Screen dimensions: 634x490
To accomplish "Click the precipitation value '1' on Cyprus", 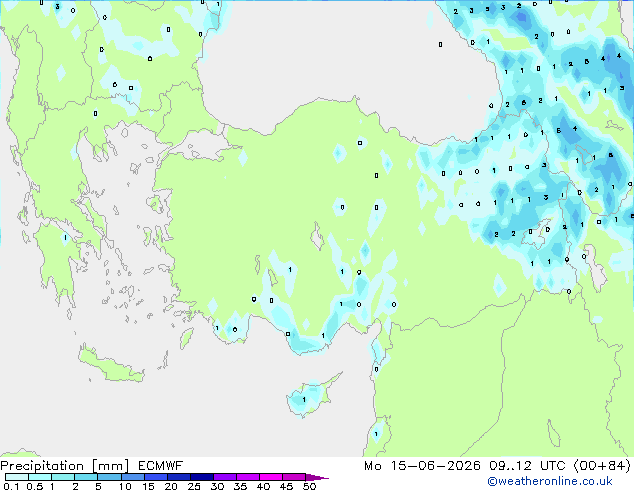I will point(304,400).
